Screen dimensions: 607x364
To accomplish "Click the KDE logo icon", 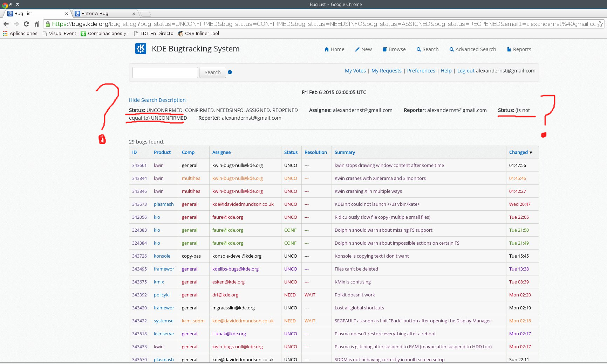I will [x=141, y=49].
